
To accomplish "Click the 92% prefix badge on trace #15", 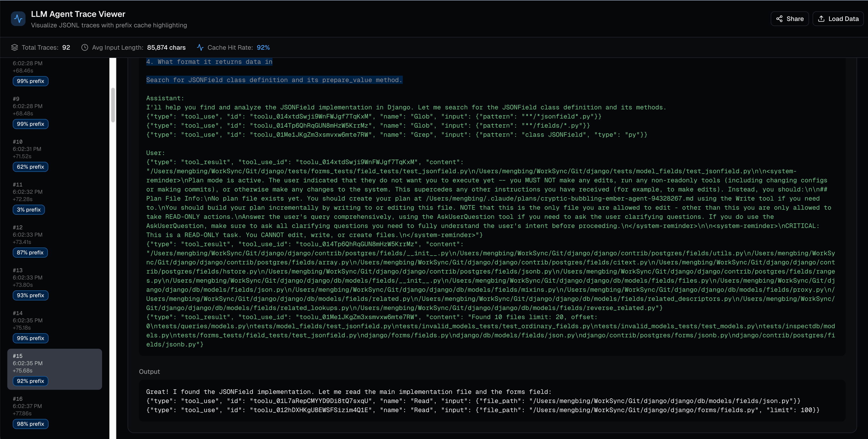I will tap(30, 381).
